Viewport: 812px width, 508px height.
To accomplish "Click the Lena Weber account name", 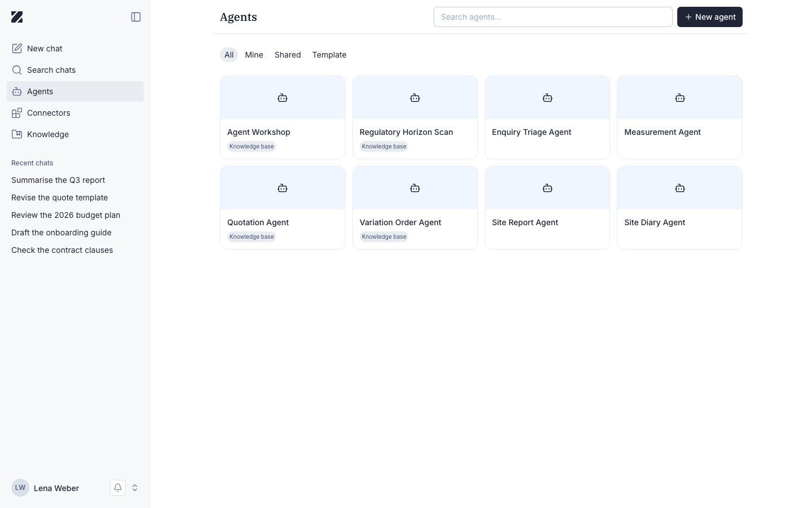I will (x=56, y=488).
